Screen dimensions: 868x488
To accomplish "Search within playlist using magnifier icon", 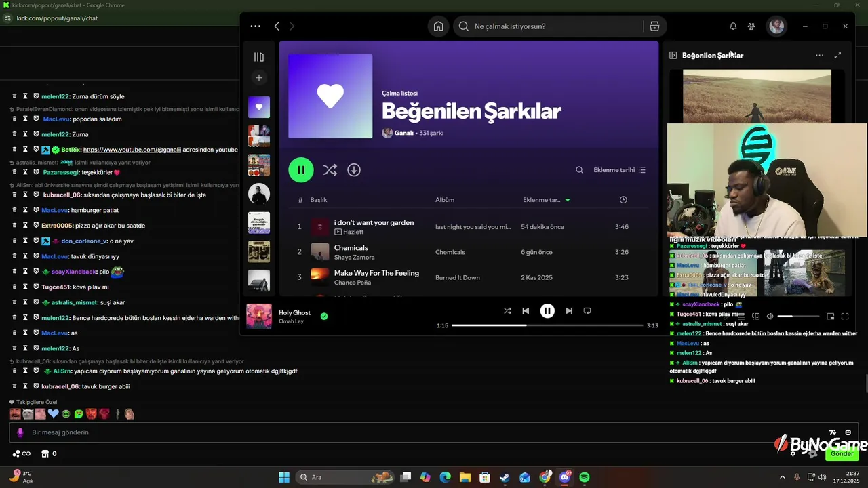I will (579, 170).
